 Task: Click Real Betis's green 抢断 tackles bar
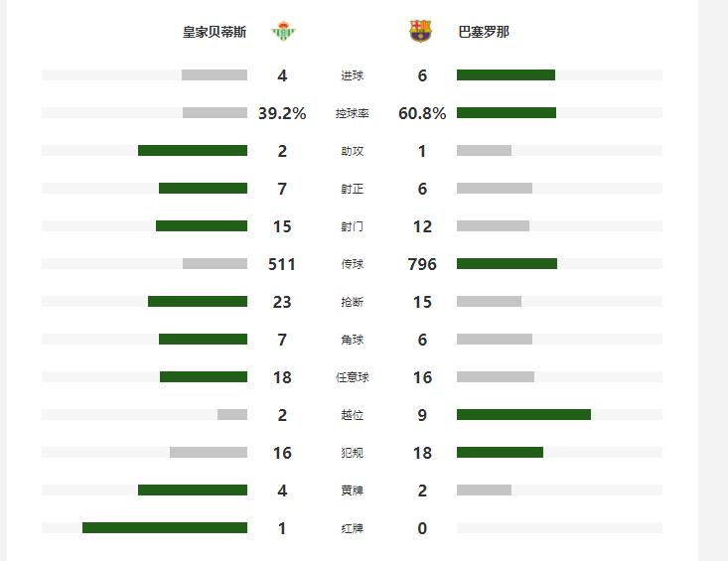pos(198,302)
